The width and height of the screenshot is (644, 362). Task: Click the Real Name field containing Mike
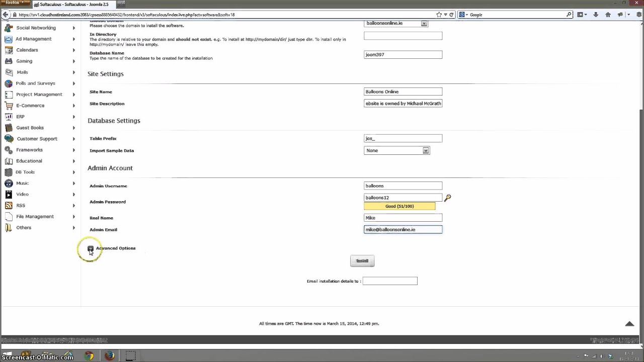click(403, 218)
